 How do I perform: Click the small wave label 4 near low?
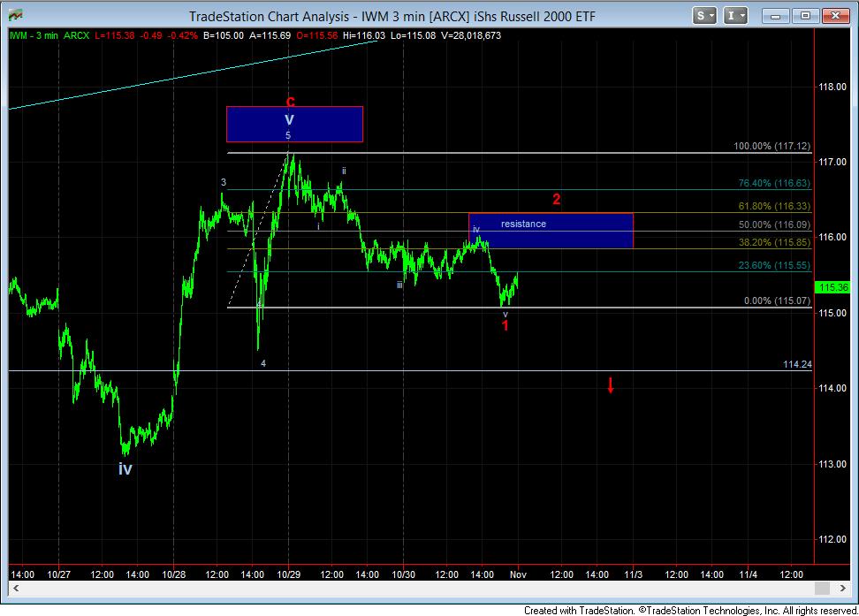click(x=263, y=363)
